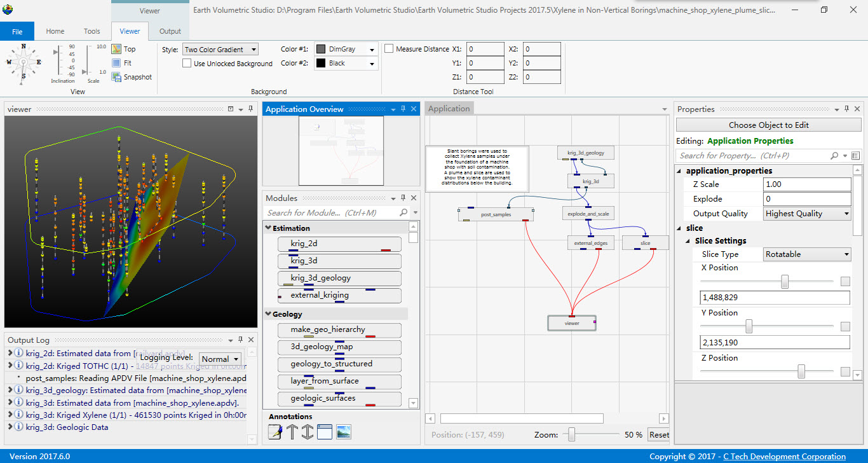Image resolution: width=868 pixels, height=463 pixels.
Task: Open the Output Quality dropdown
Action: 807,214
